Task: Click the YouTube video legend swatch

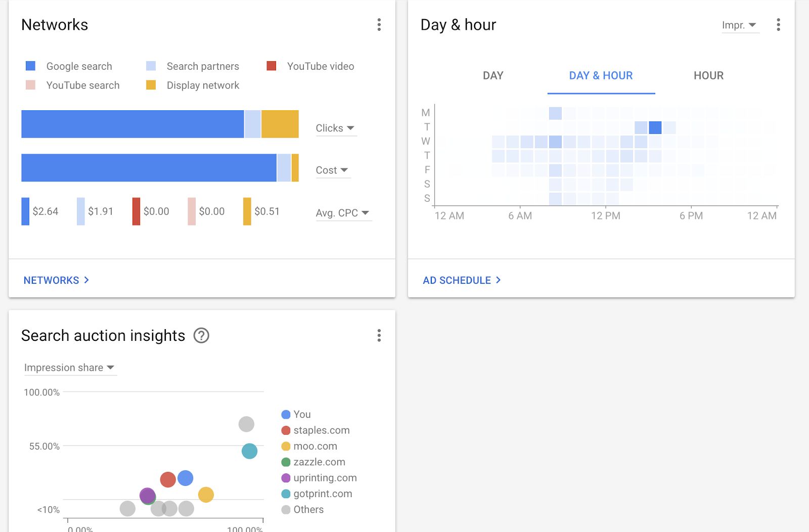Action: 272,66
